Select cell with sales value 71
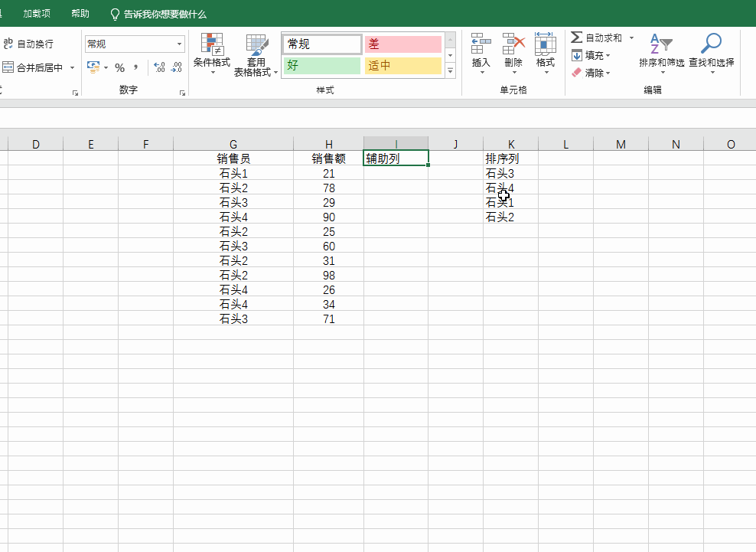Screen dimensions: 756x552 (329, 318)
